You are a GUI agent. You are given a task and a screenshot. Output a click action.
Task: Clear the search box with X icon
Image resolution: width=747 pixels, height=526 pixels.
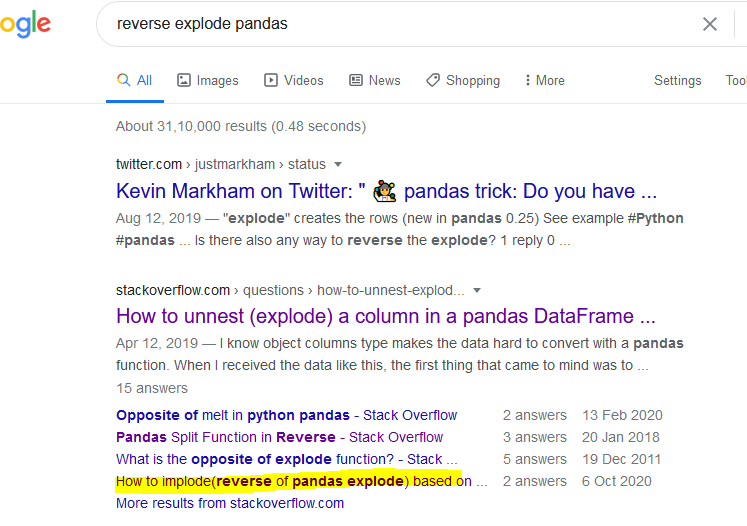tap(710, 24)
